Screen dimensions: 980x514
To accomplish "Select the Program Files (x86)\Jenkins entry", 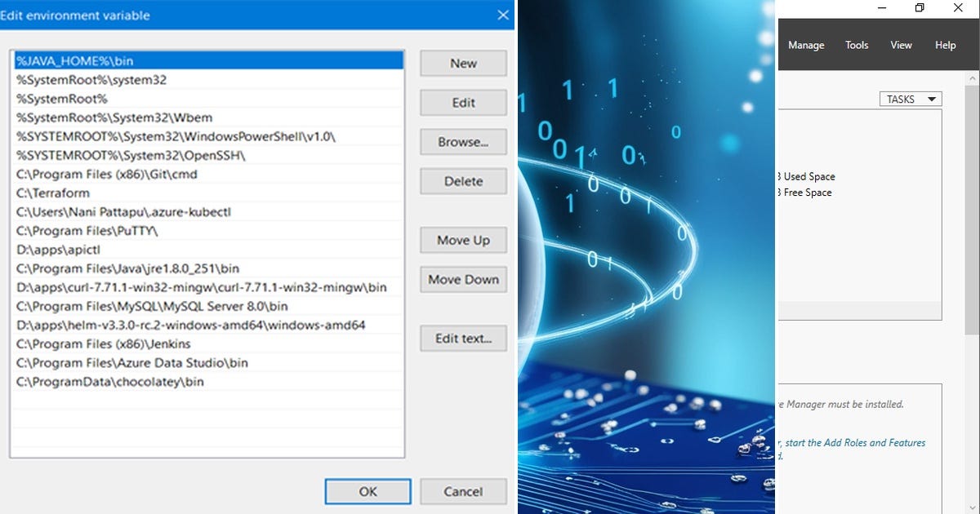I will (208, 343).
